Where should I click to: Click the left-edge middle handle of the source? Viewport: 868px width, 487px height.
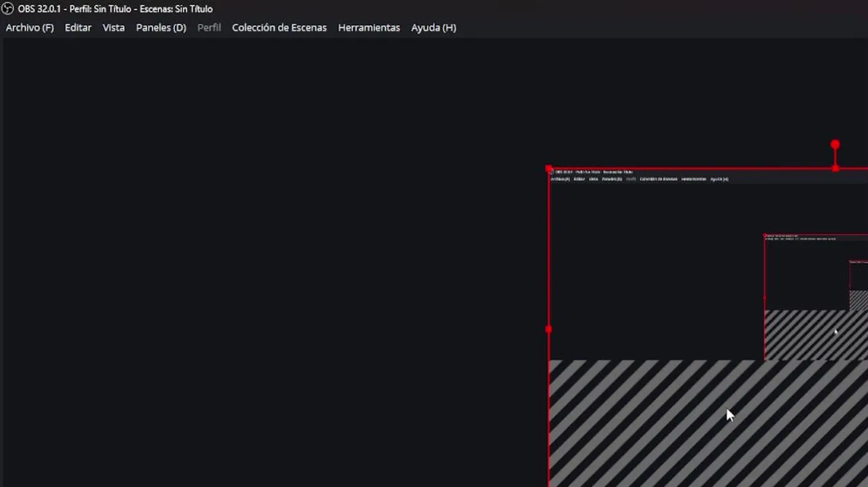(x=548, y=329)
